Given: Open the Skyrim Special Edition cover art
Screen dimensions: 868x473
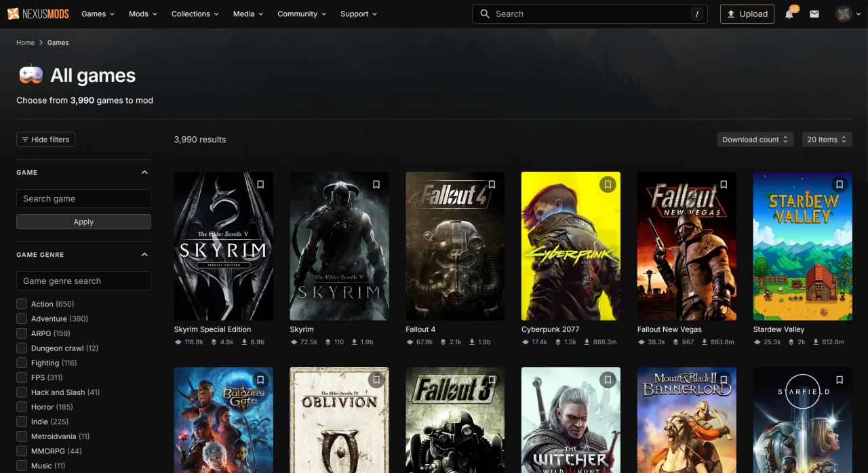Looking at the screenshot, I should click(x=224, y=246).
